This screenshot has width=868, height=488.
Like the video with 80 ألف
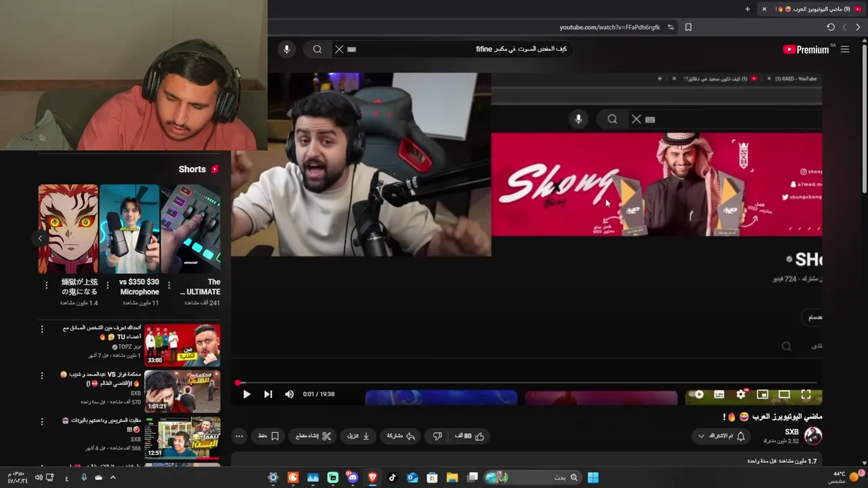pos(469,436)
